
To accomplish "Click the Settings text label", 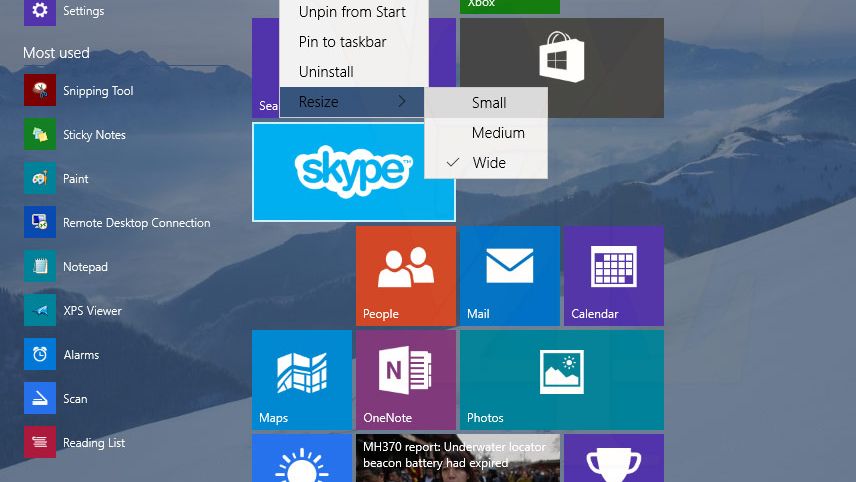I will click(84, 11).
